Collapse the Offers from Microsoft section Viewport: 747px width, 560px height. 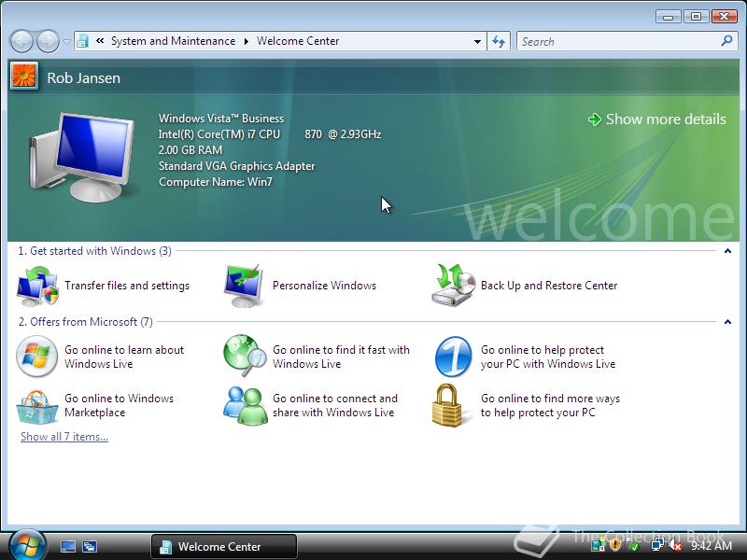point(727,322)
